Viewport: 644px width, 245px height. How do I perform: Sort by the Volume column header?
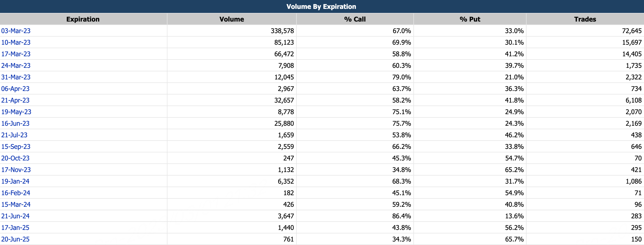pyautogui.click(x=231, y=19)
